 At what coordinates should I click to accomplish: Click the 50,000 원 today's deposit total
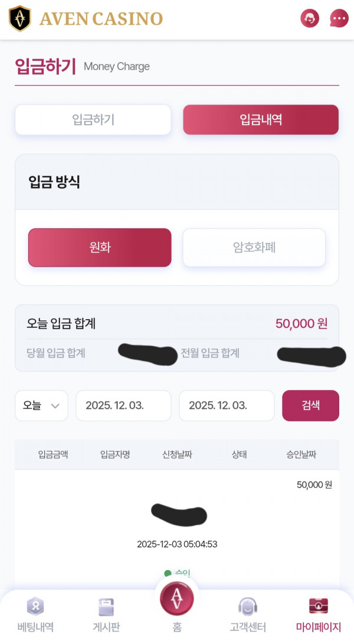[x=301, y=323]
